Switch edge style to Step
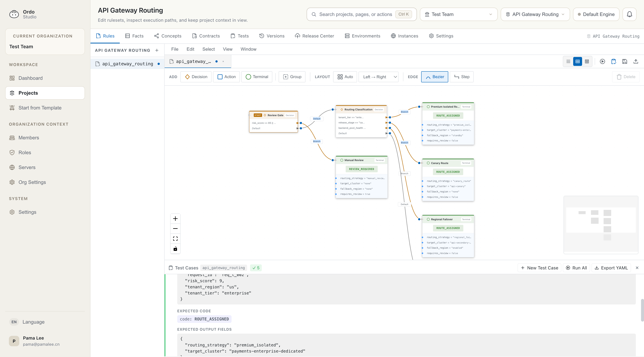644x357 pixels. coord(461,77)
